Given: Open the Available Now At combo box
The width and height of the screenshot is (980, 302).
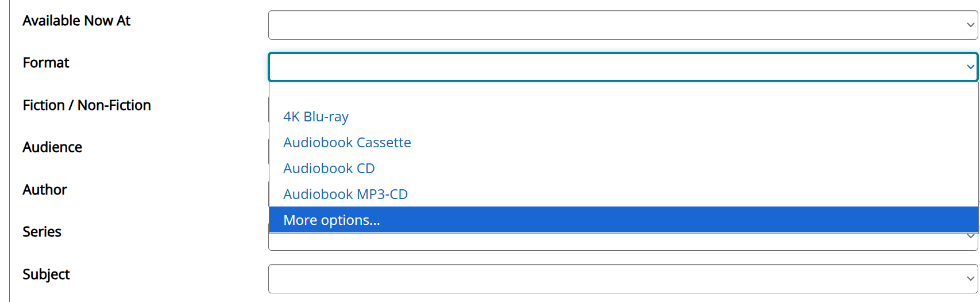Looking at the screenshot, I should coord(615,25).
